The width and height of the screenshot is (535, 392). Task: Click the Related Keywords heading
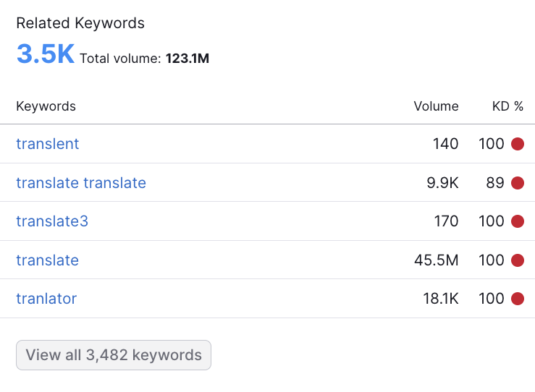[x=80, y=23]
